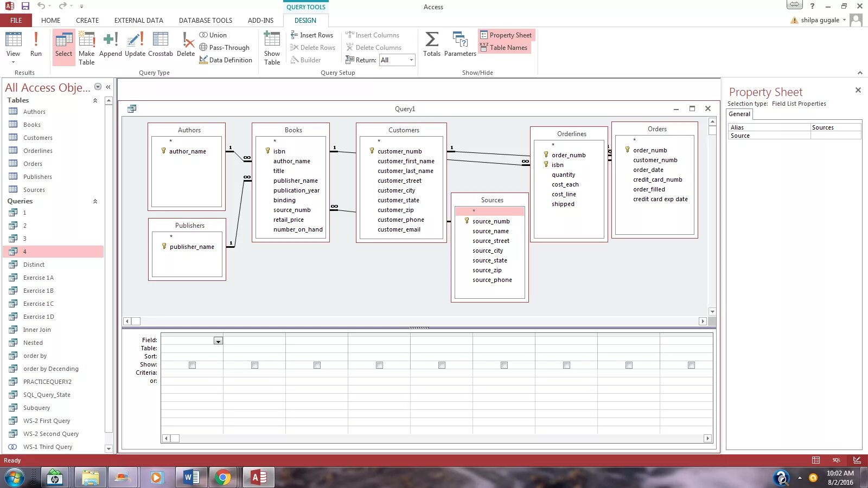Save using the quick access Save icon
This screenshot has width=868, height=488.
click(x=25, y=6)
